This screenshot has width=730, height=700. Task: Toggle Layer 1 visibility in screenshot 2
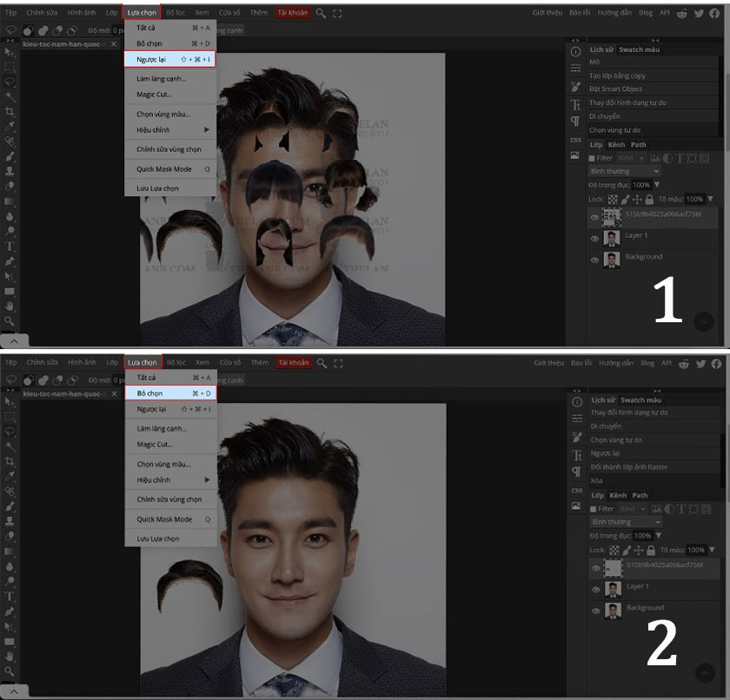[595, 590]
